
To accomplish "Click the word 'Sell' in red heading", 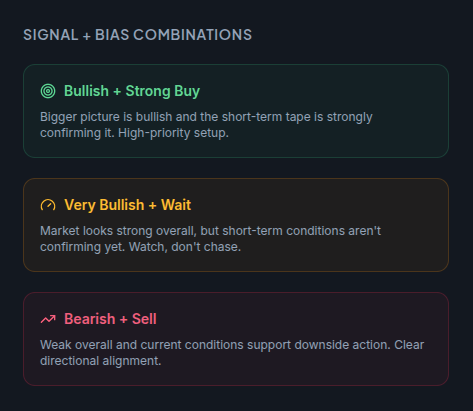I will (x=144, y=319).
